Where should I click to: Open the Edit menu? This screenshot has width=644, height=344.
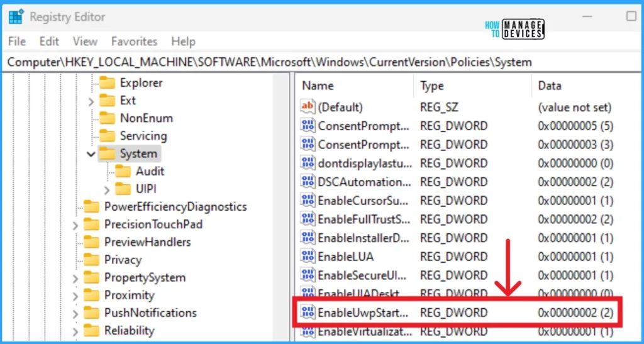49,42
